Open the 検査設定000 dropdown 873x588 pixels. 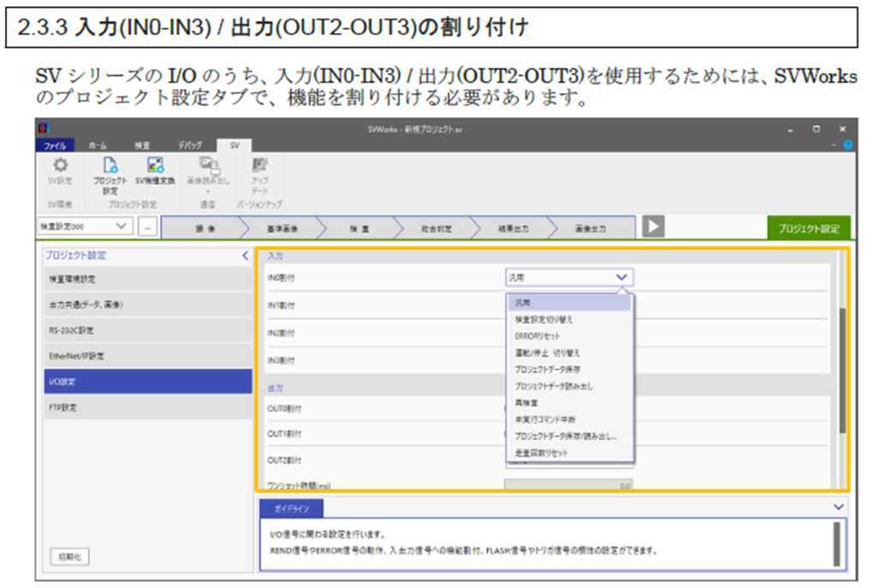(x=85, y=226)
